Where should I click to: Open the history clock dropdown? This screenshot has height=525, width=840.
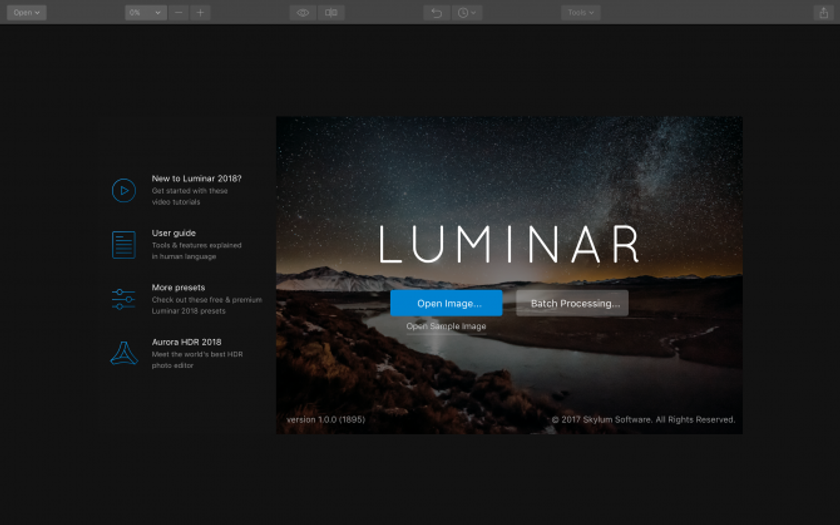click(x=467, y=12)
